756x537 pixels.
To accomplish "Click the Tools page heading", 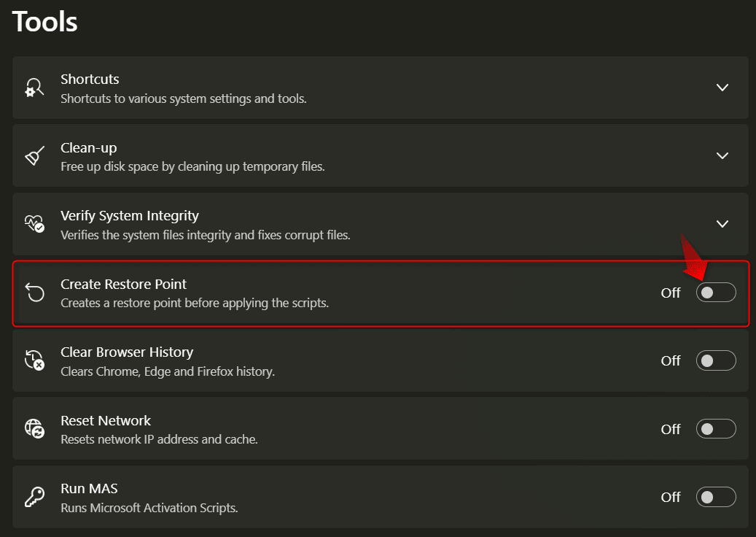I will (x=45, y=21).
